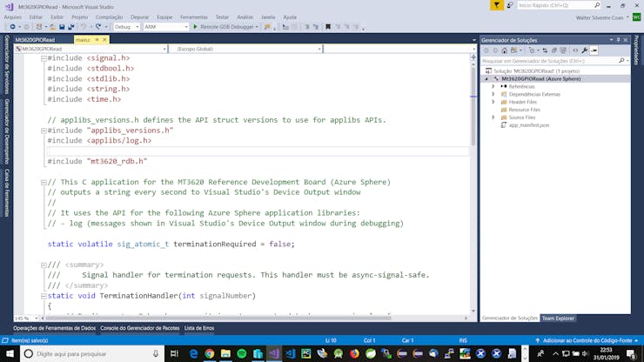Open the Ajuda menu
This screenshot has height=362, width=644.
(290, 17)
